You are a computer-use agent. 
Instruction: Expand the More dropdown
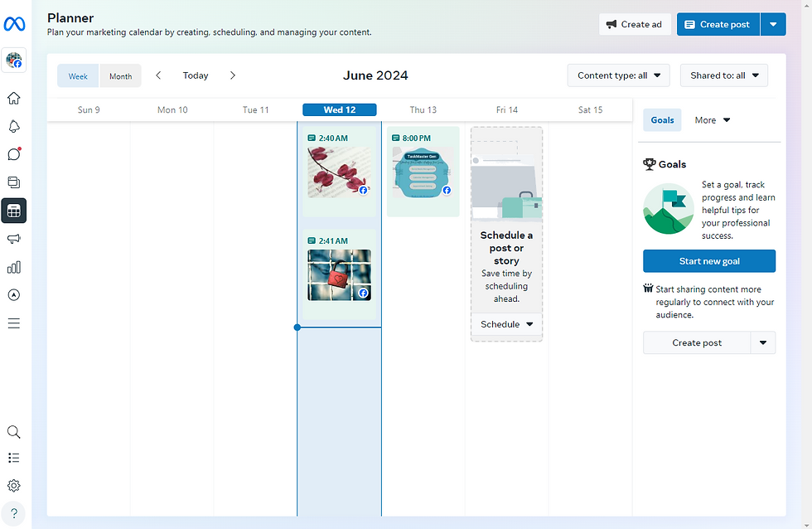712,120
